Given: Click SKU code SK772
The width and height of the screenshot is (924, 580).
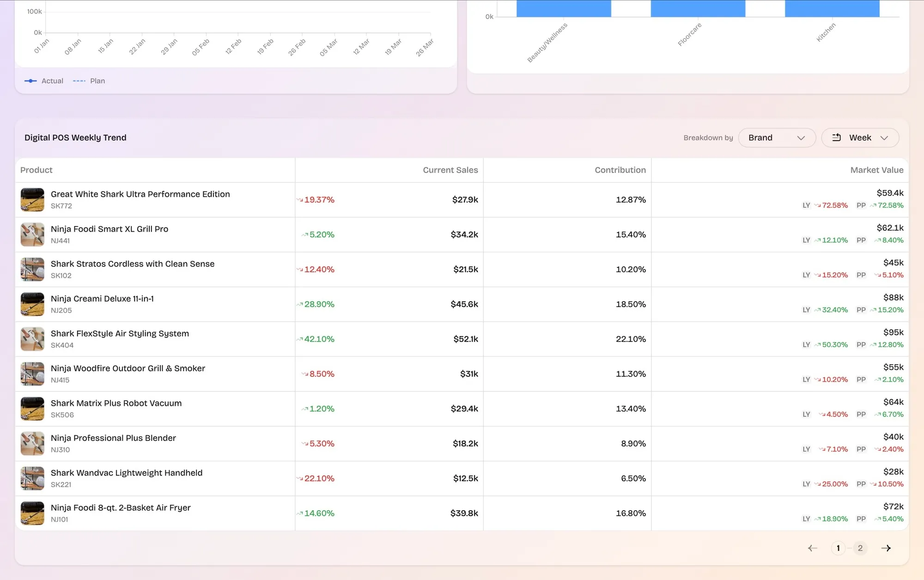Looking at the screenshot, I should tap(61, 206).
